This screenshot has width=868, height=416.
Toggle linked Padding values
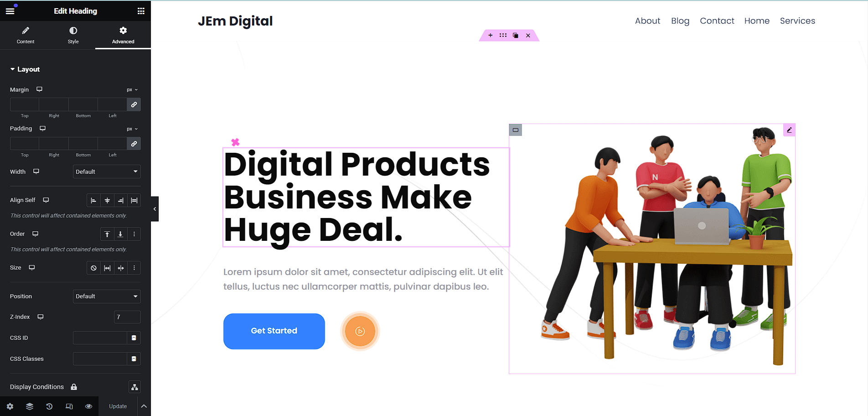coord(134,144)
